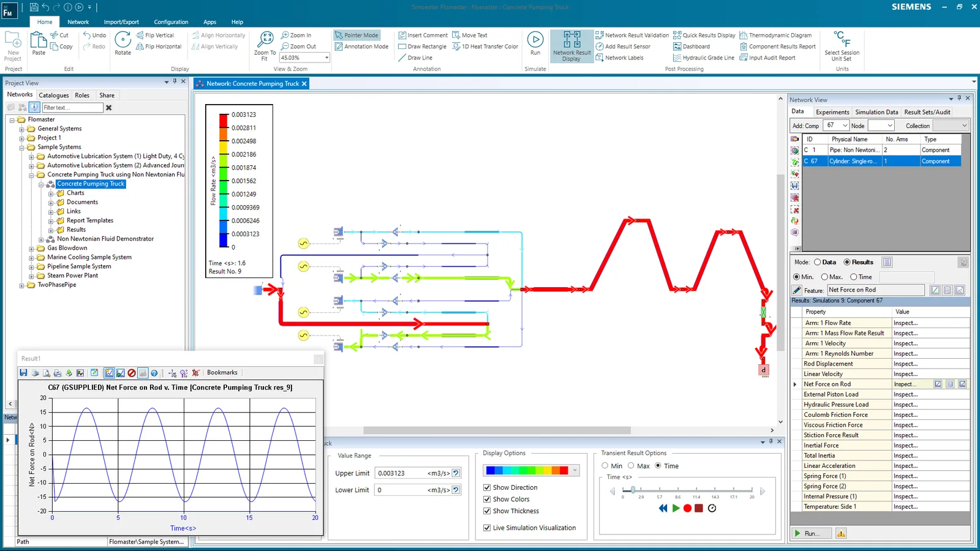Click the red record button in transient options
Viewport: 980px width, 551px height.
687,508
